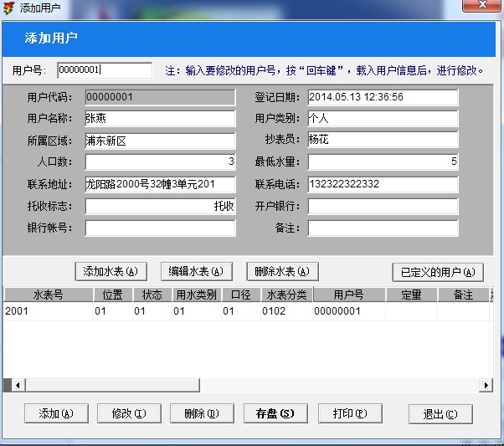Click the empty 备注 input field

click(383, 228)
